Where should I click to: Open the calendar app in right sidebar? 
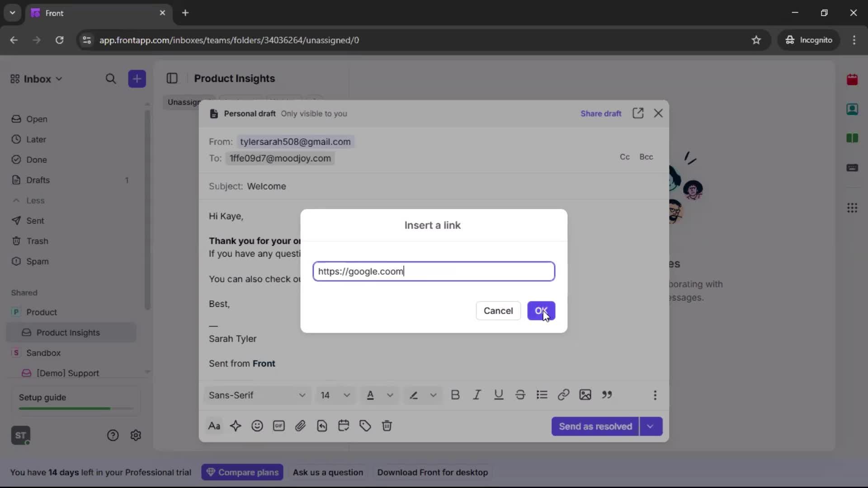click(853, 80)
